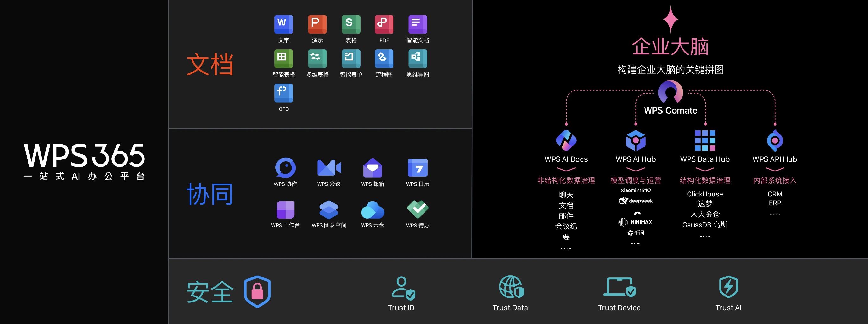Click the shield padlock icon beside 安全
The image size is (868, 324).
[x=257, y=291]
